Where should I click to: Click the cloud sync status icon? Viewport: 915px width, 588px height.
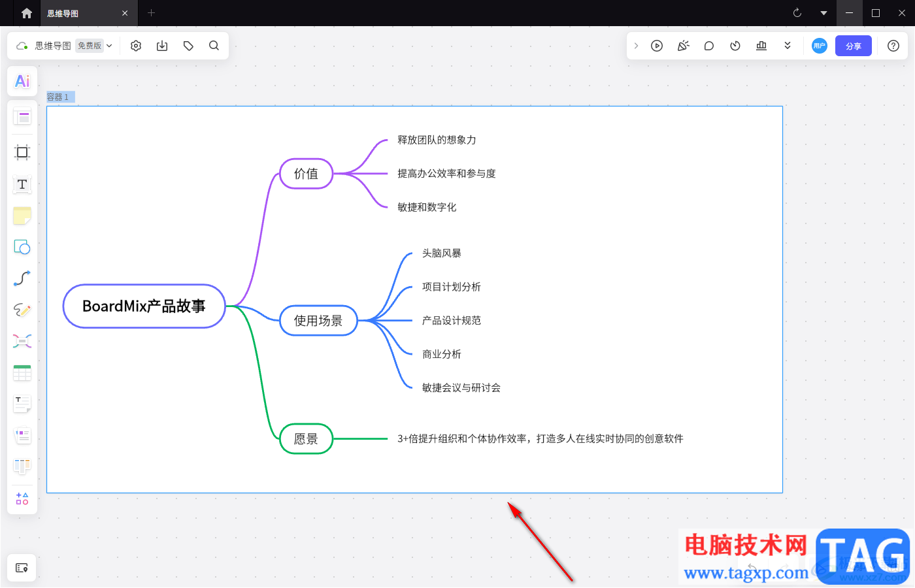click(22, 46)
